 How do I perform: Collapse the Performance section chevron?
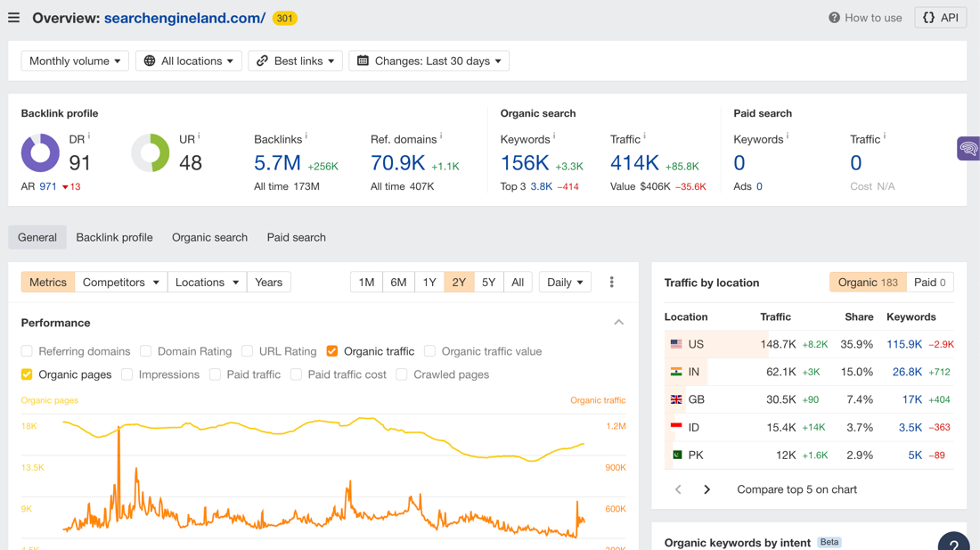point(619,323)
